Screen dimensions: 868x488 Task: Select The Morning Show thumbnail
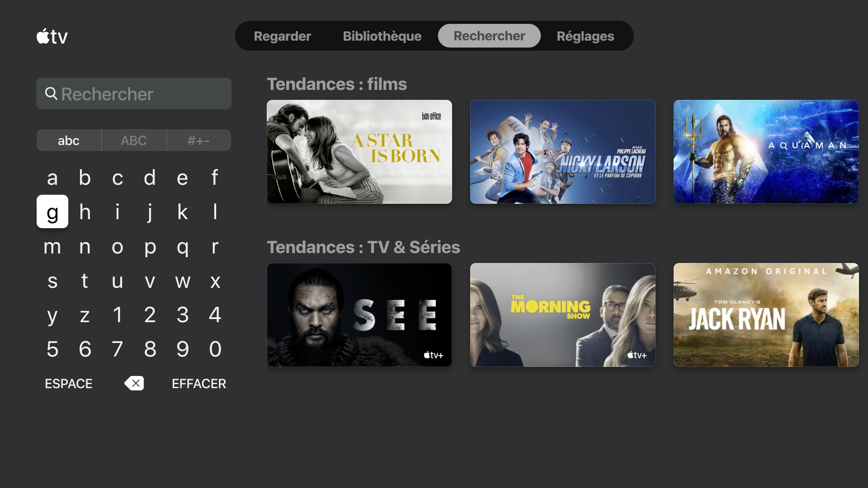563,315
